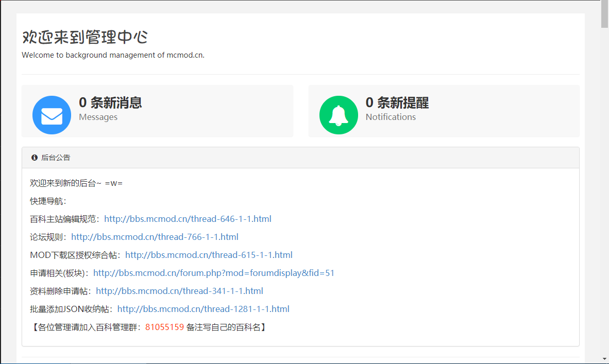
Task: Click the 百科主站编辑规范 label
Action: (65, 219)
